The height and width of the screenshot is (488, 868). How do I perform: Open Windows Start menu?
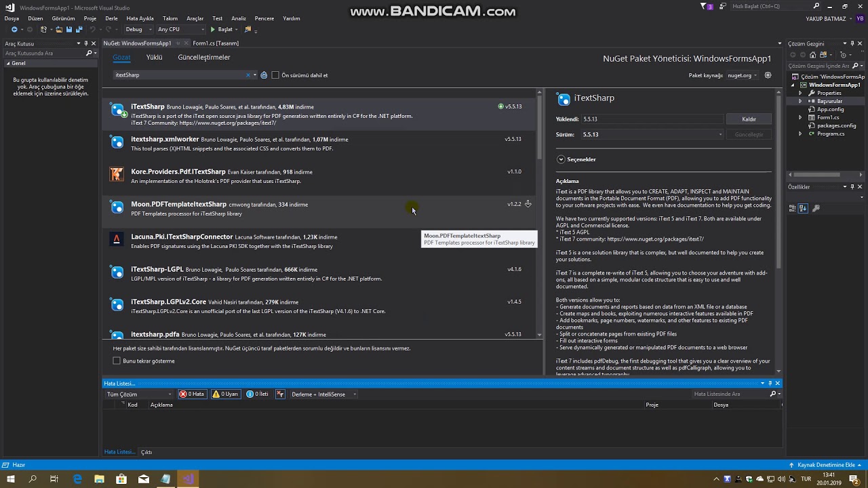point(11,479)
